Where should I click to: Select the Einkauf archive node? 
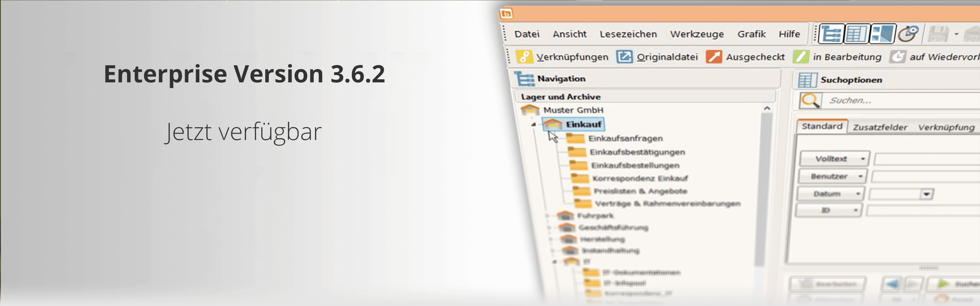coord(573,124)
